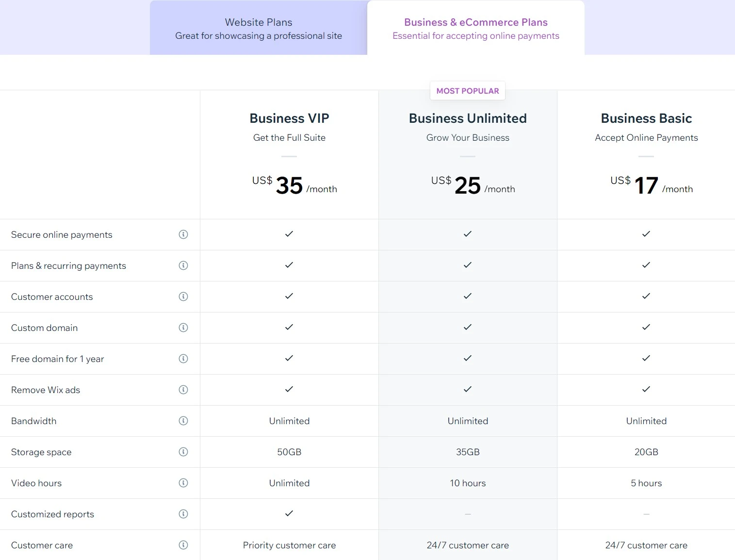Viewport: 735px width, 560px height.
Task: Open the Free domain for 1 year info icon
Action: 183,359
